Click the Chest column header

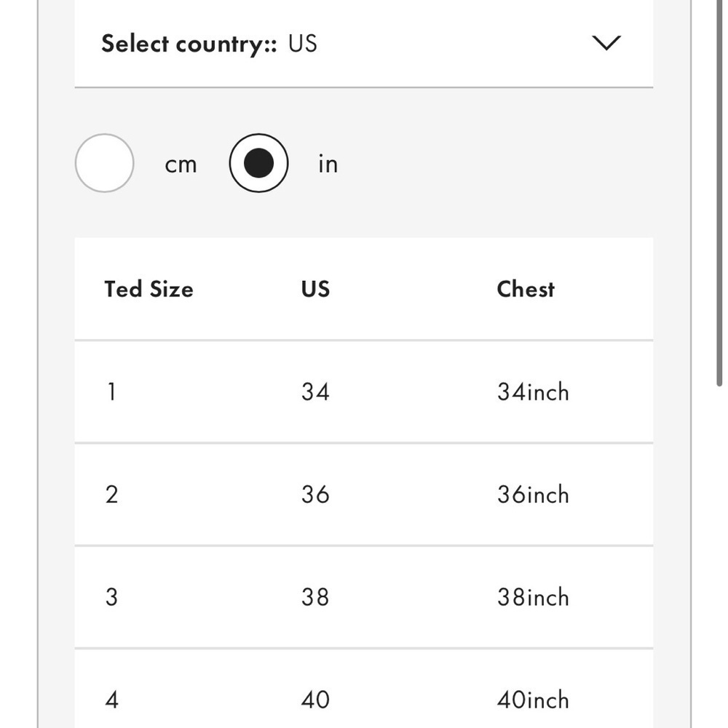point(526,289)
